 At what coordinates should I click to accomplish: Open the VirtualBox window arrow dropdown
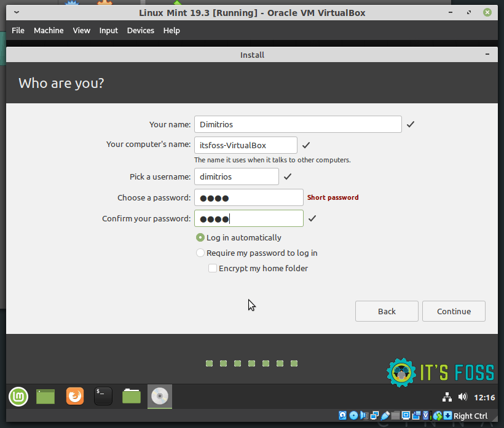pyautogui.click(x=16, y=12)
